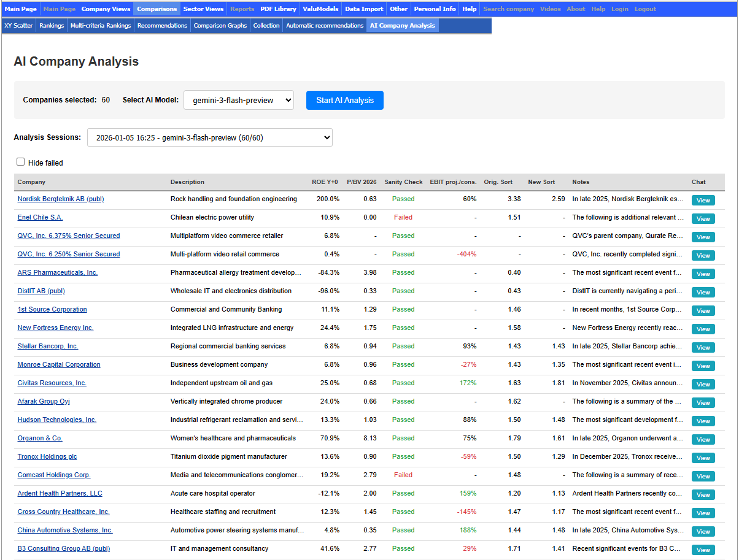739x560 pixels.
Task: Open QVC 6.375% Senior Secured link
Action: [x=69, y=236]
